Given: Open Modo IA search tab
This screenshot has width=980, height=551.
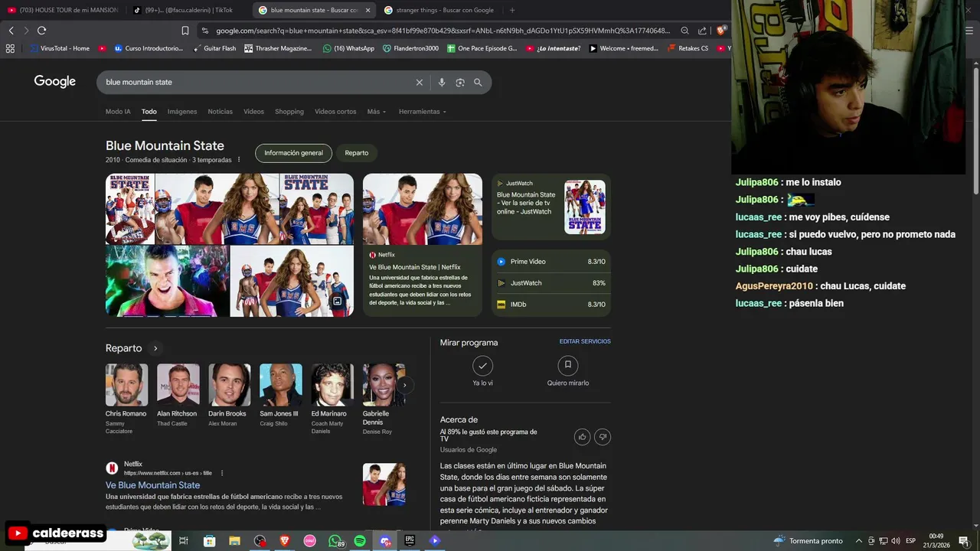Looking at the screenshot, I should click(118, 112).
